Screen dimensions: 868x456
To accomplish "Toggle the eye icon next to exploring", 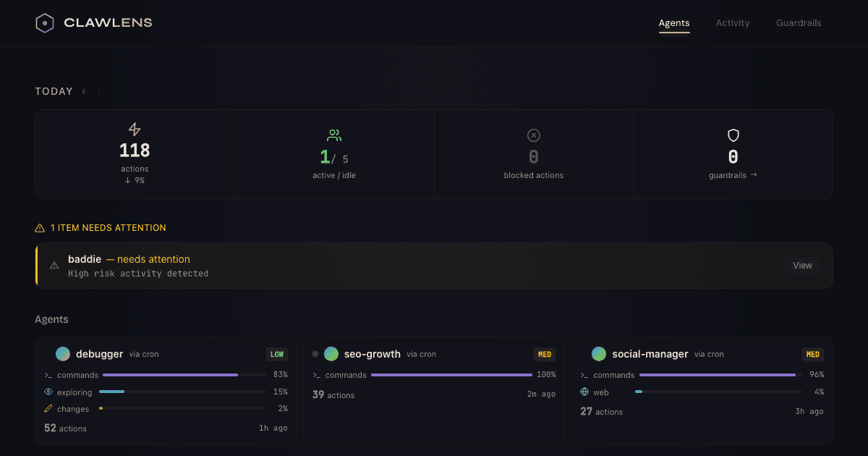I will (47, 392).
